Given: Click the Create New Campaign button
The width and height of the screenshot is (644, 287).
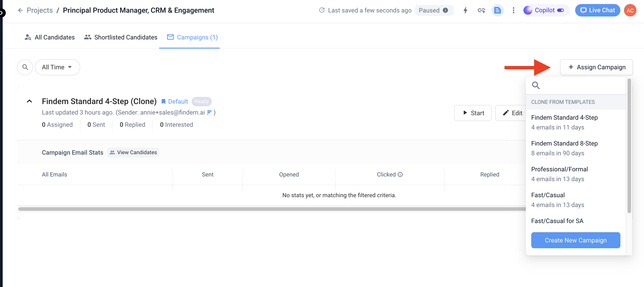Looking at the screenshot, I should click(x=576, y=240).
